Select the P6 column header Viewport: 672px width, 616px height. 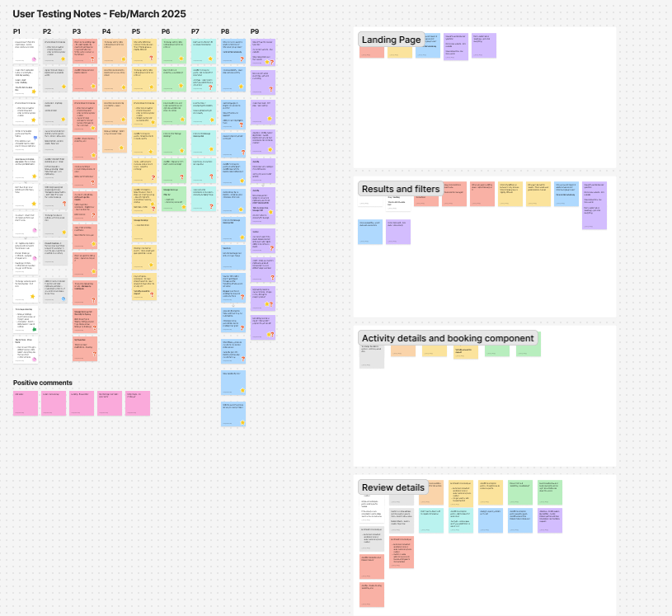point(166,31)
